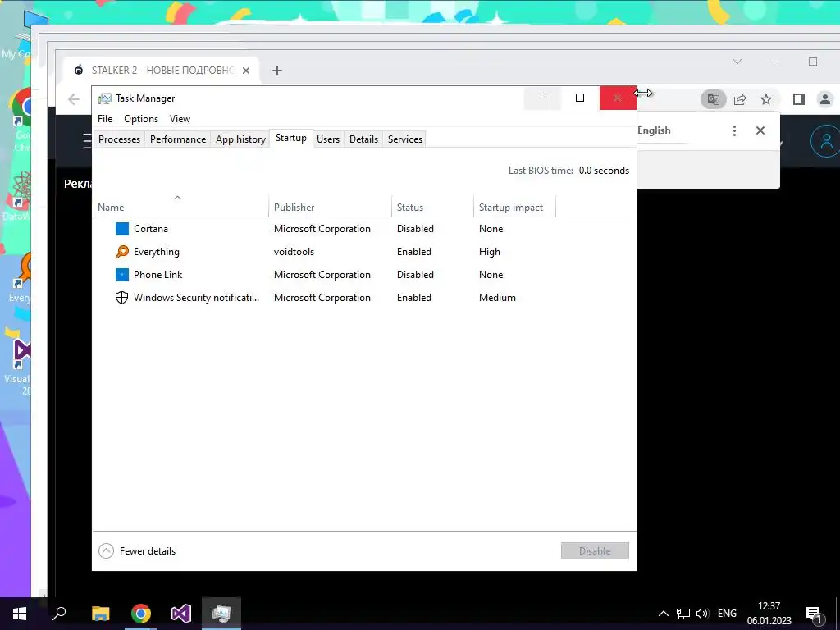Image resolution: width=840 pixels, height=630 pixels.
Task: Open File Explorer from the taskbar
Action: 101,614
